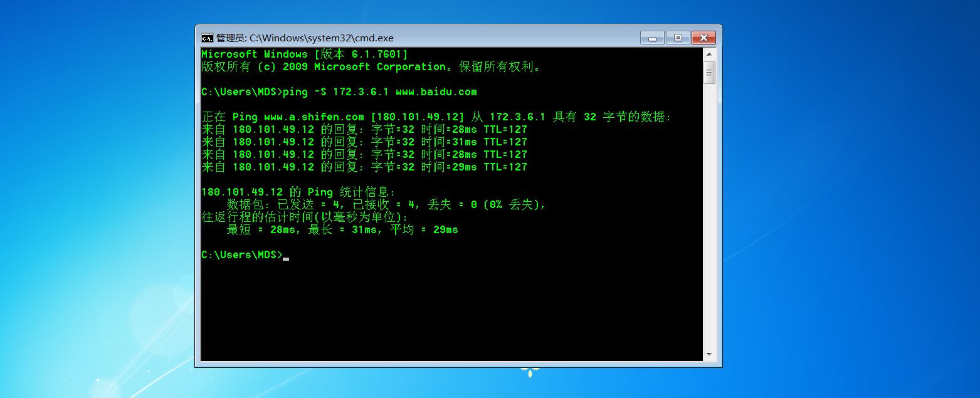This screenshot has height=398, width=980.
Task: Click the reply line with 时间=29ms
Action: [364, 167]
